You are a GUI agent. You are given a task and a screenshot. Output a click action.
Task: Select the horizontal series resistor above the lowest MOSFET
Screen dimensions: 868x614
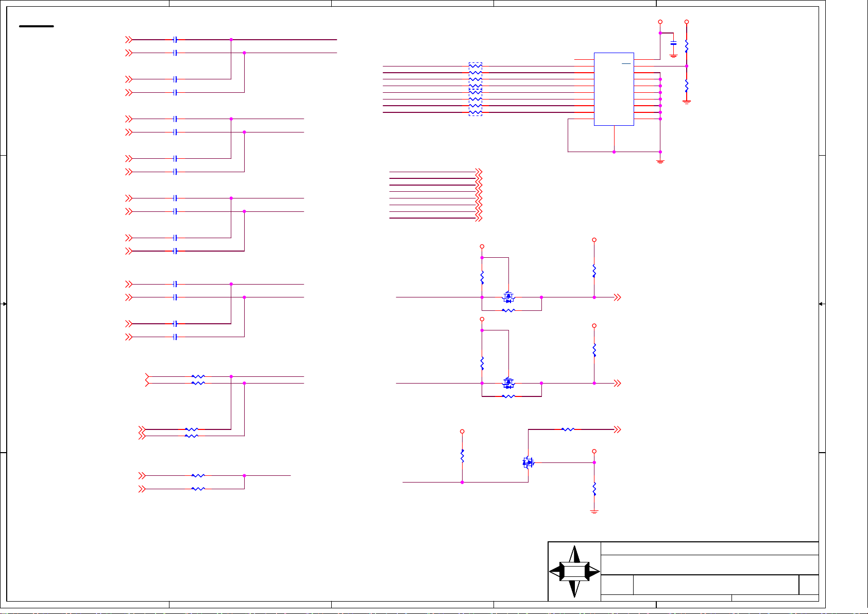click(x=568, y=429)
